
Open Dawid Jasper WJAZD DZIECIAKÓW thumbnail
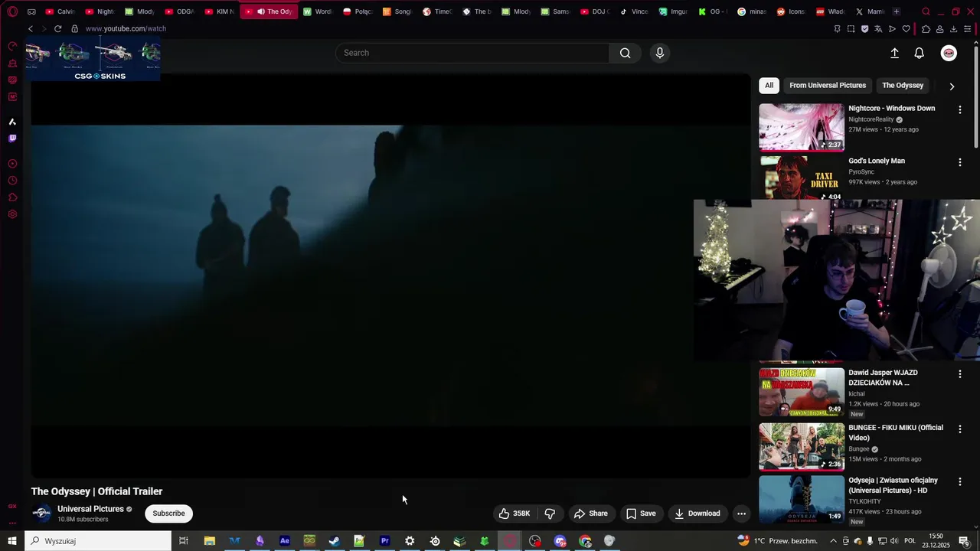(802, 392)
